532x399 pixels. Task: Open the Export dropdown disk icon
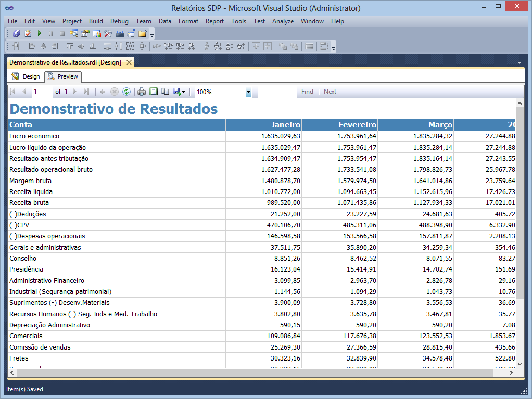pos(179,92)
